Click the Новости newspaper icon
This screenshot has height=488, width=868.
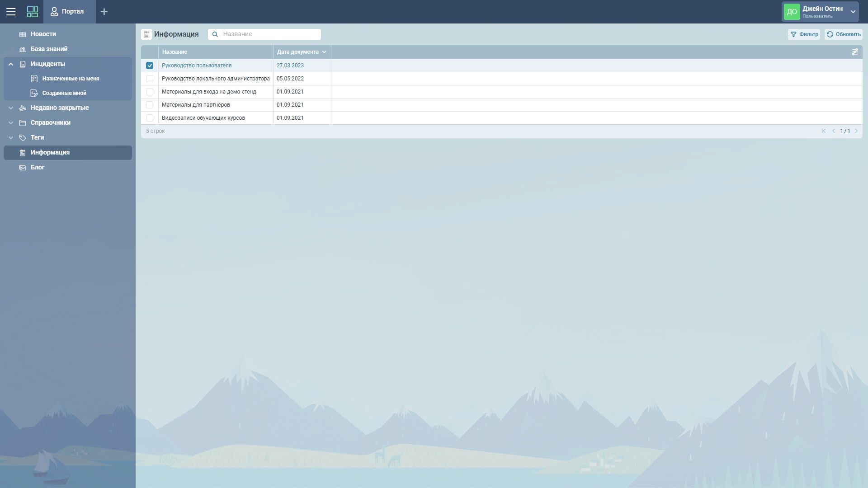(x=23, y=34)
